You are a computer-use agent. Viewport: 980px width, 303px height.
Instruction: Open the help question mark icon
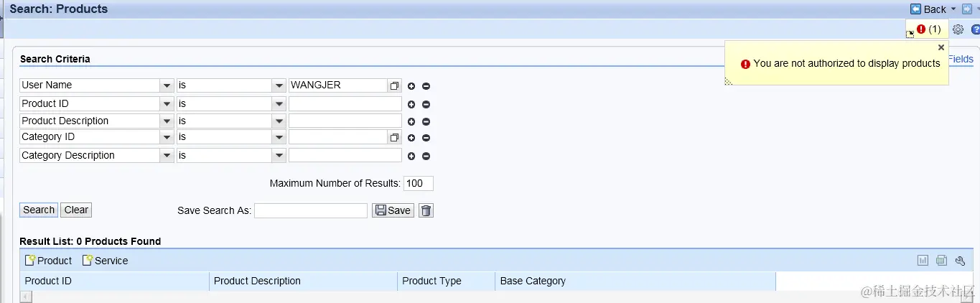975,29
